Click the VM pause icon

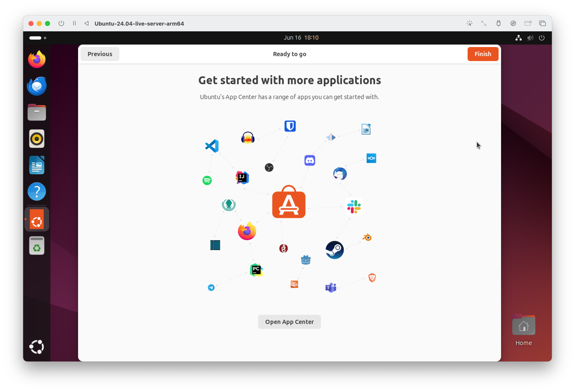tap(74, 24)
